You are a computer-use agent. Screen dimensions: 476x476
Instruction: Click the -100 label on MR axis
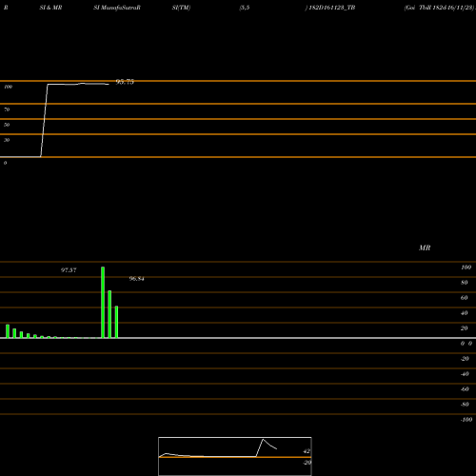tap(466, 420)
